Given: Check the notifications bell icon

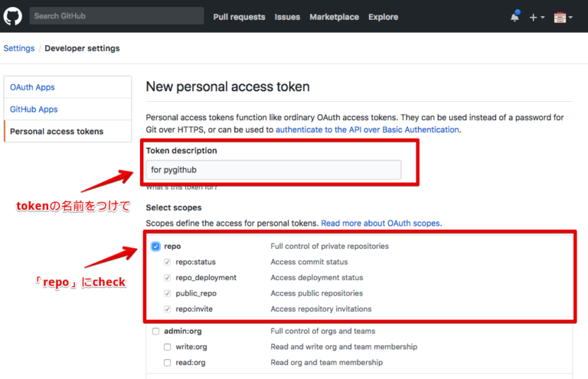Looking at the screenshot, I should [x=514, y=17].
